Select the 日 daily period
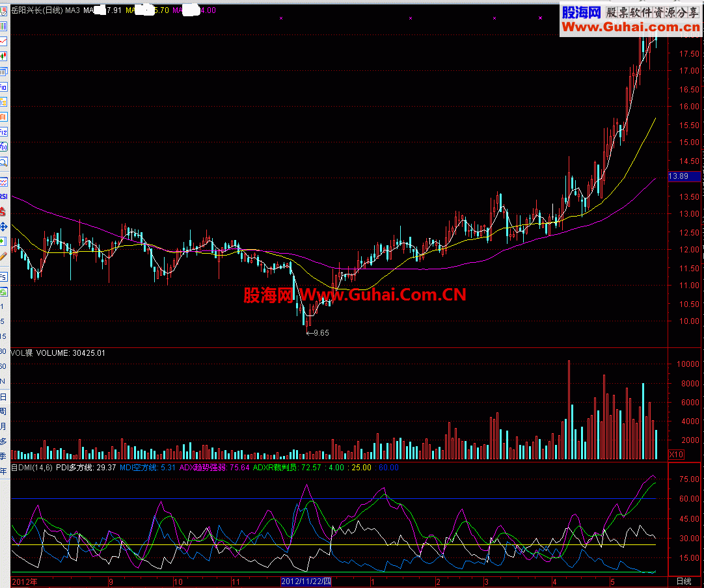The height and width of the screenshot is (588, 704). pos(3,397)
